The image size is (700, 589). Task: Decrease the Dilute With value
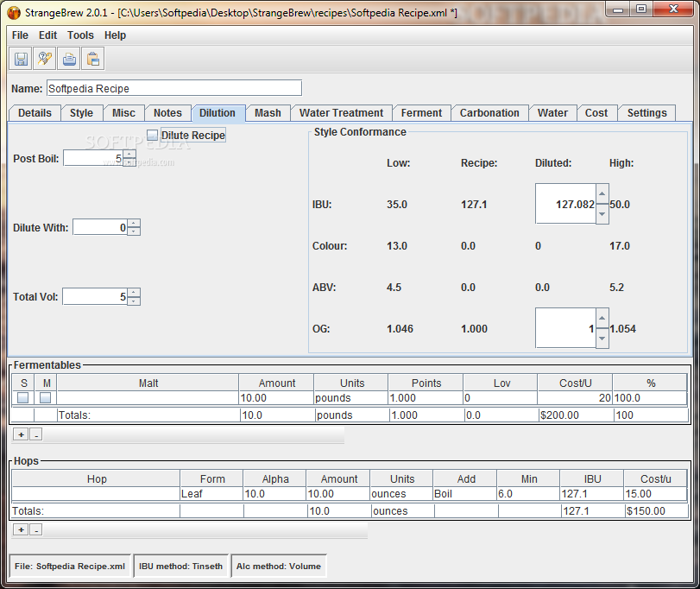134,231
